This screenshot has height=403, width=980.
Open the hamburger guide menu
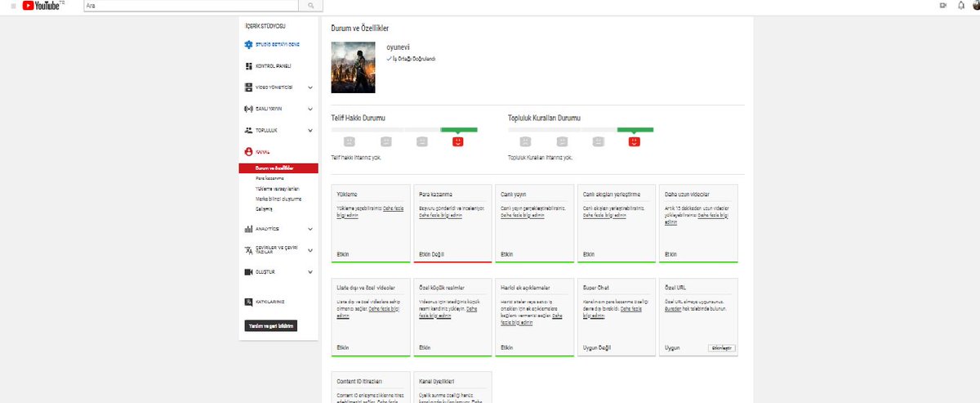(x=13, y=6)
